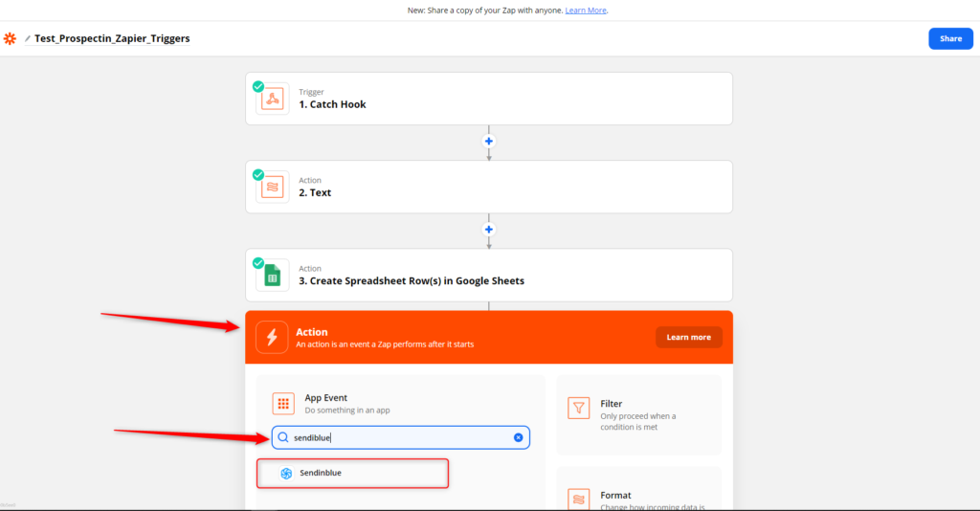Click the Zap title Test_Prospectin_Zapier_Triggers
The image size is (980, 511).
pos(112,38)
